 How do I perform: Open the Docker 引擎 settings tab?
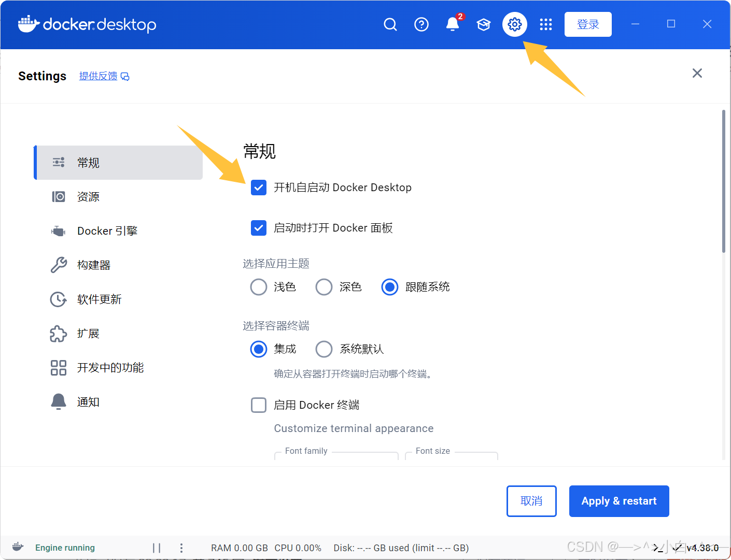119,231
